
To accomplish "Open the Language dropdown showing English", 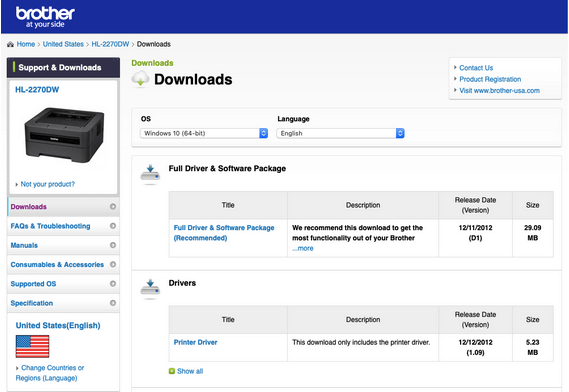I will click(340, 133).
